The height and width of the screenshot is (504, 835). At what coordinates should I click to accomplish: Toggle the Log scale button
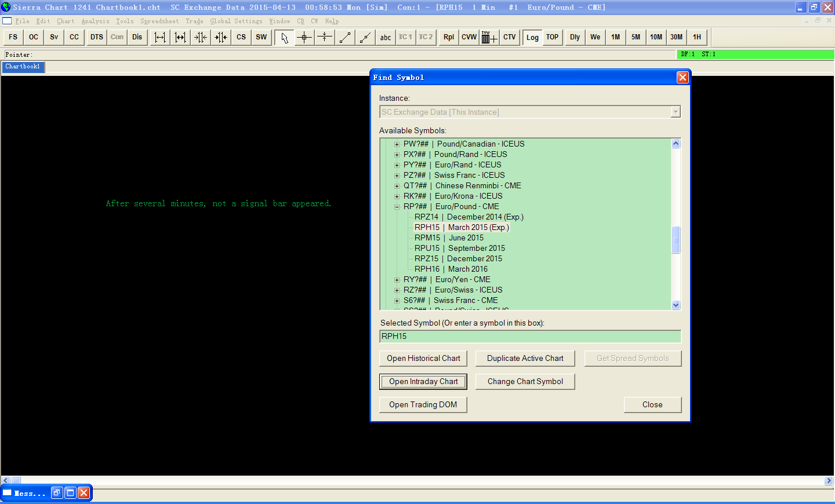click(532, 37)
